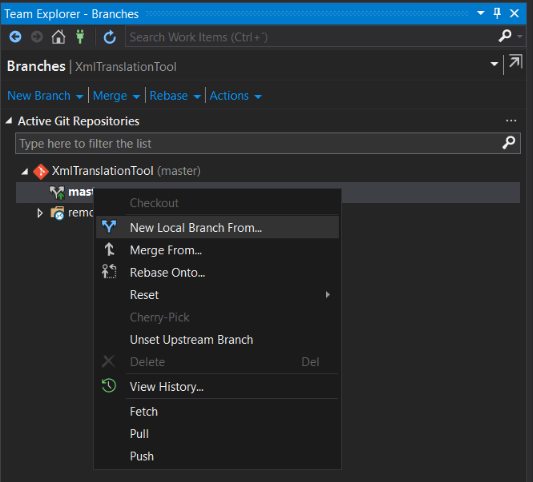Click the remotes folder icon

(x=57, y=213)
